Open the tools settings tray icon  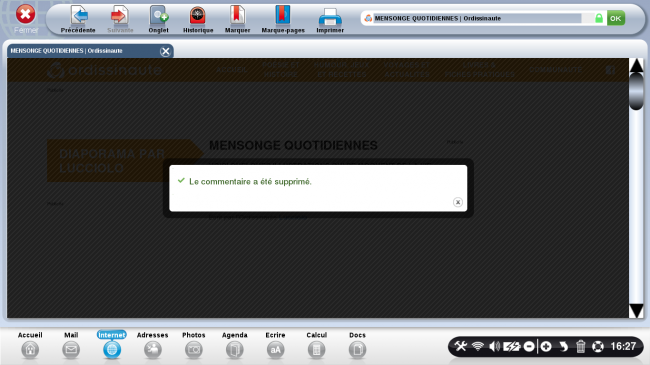click(461, 346)
